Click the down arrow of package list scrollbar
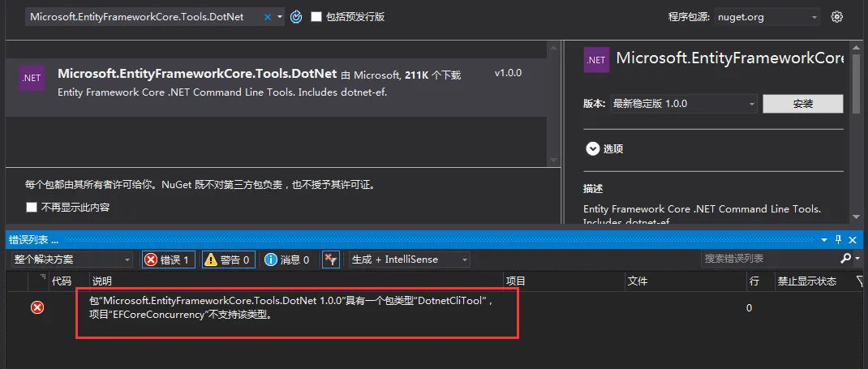868x369 pixels. click(553, 161)
